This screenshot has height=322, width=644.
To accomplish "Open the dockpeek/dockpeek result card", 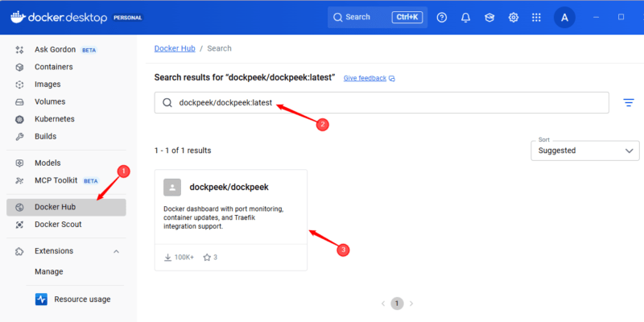I will [x=231, y=220].
